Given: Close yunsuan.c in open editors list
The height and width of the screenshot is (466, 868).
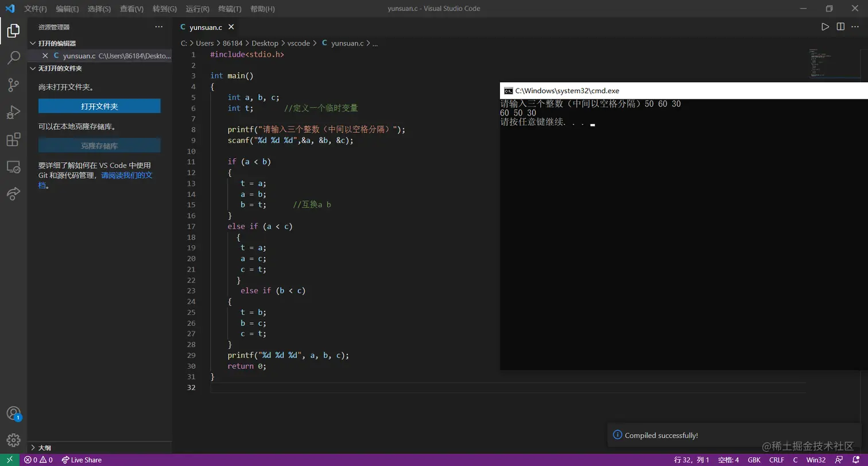Looking at the screenshot, I should 45,56.
